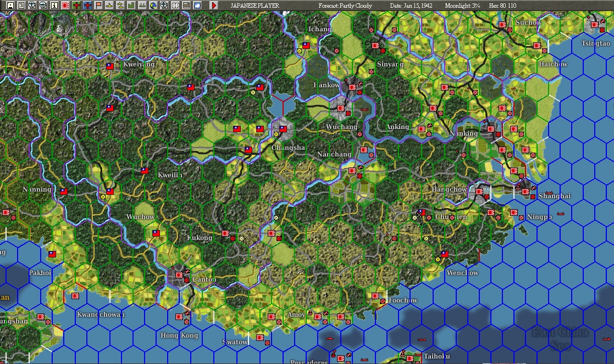Open the two yellow ships toolbar icon

tap(120, 5)
